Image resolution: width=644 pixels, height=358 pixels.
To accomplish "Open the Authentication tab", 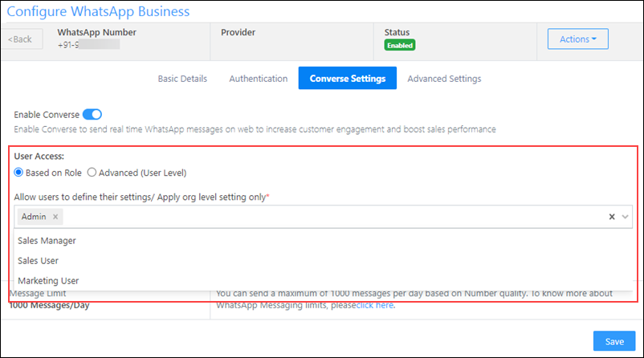I will pos(259,79).
